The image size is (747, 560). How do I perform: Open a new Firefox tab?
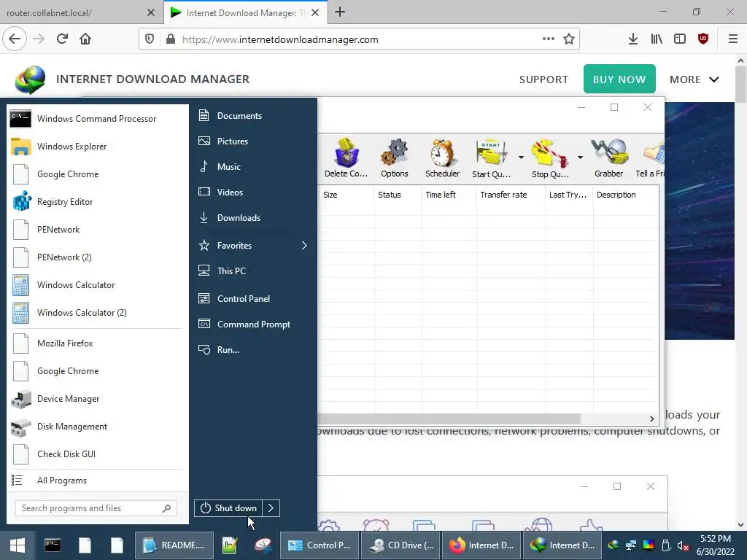point(340,12)
